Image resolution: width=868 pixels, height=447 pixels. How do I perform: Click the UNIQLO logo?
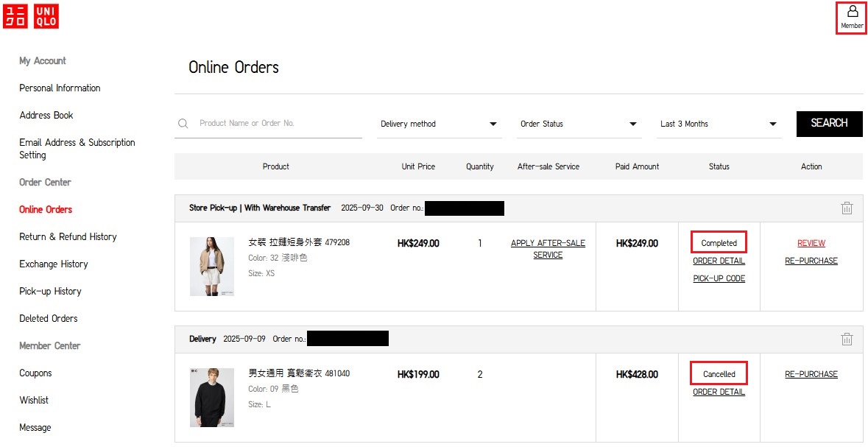[x=31, y=16]
